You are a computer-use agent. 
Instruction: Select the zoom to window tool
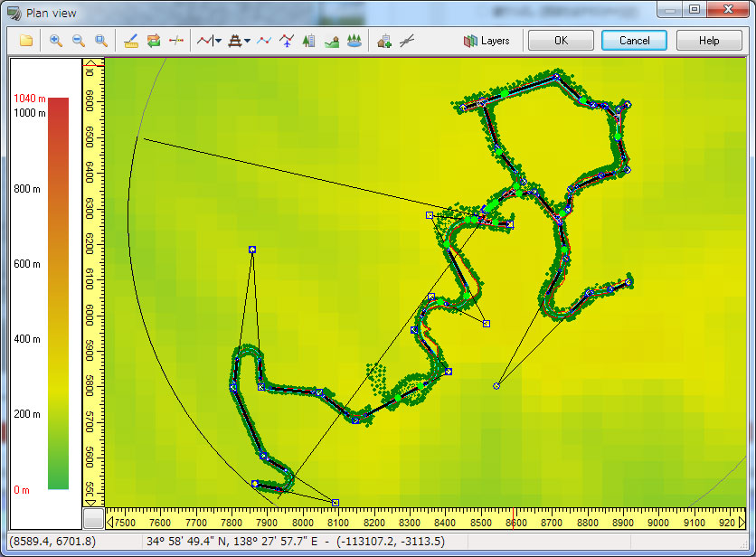[101, 41]
